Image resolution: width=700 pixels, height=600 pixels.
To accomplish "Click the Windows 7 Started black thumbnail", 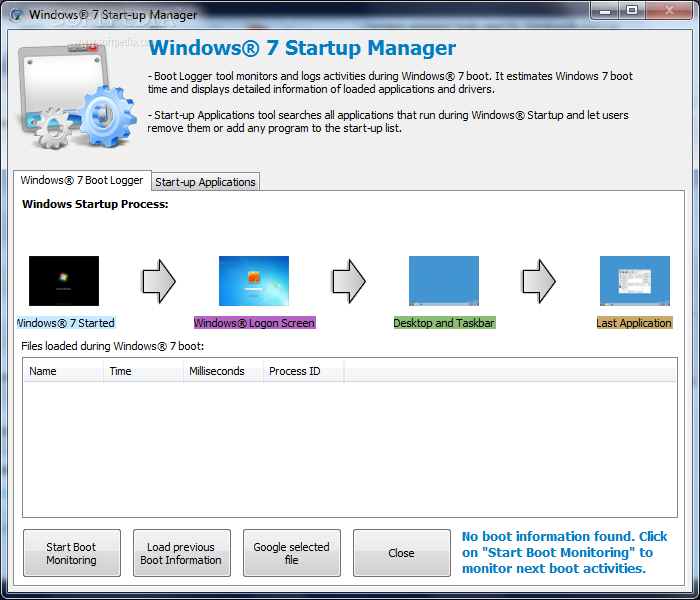I will coord(64,281).
